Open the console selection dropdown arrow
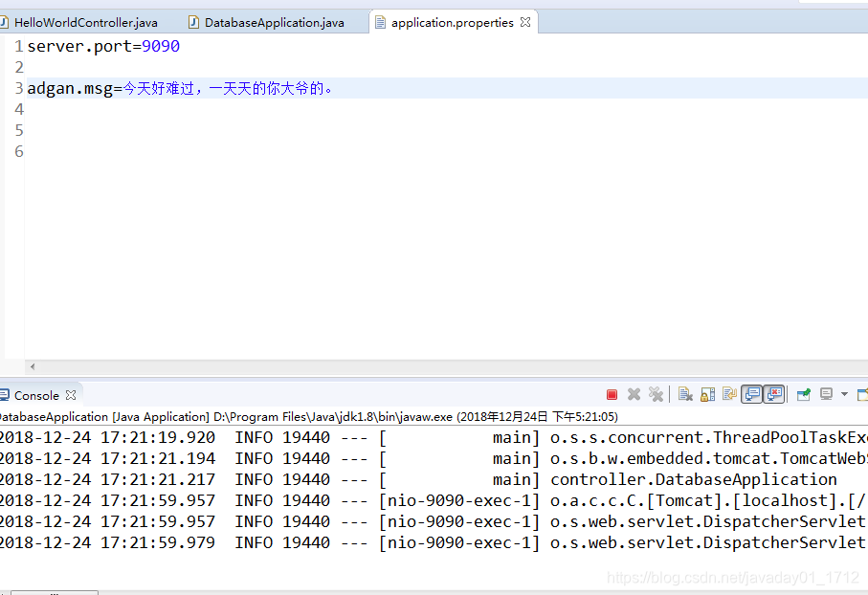The width and height of the screenshot is (868, 595). pos(844,395)
